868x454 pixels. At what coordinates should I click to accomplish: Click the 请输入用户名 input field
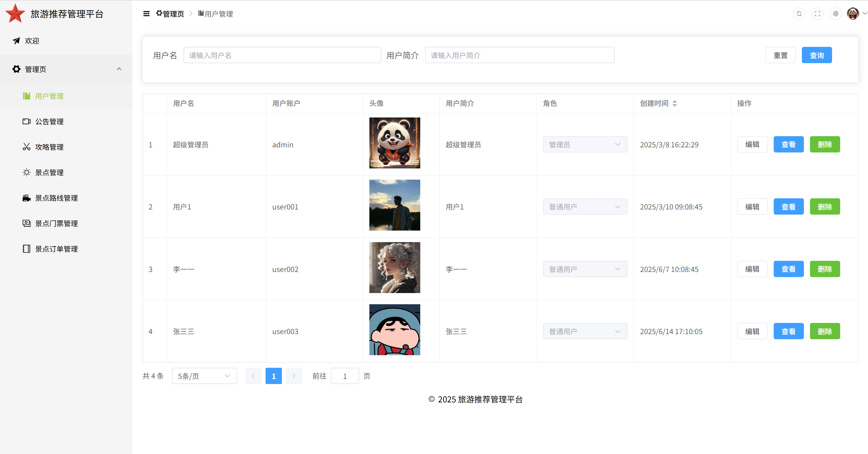(x=282, y=55)
